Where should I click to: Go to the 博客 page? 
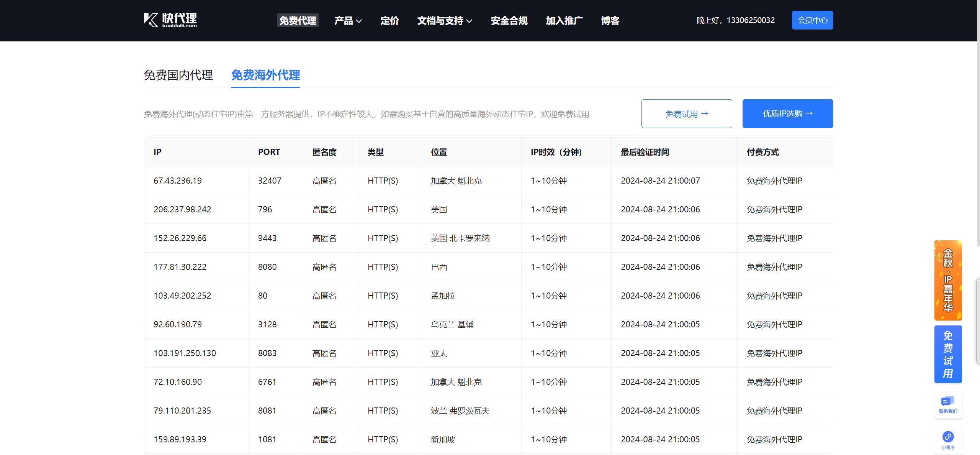(x=610, y=21)
